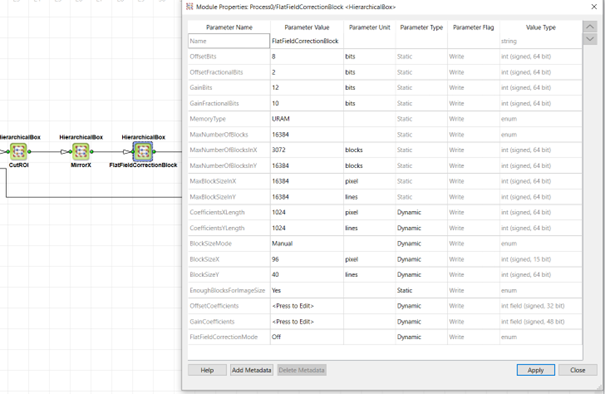Edit the BlockSizeY value 40

coord(307,275)
